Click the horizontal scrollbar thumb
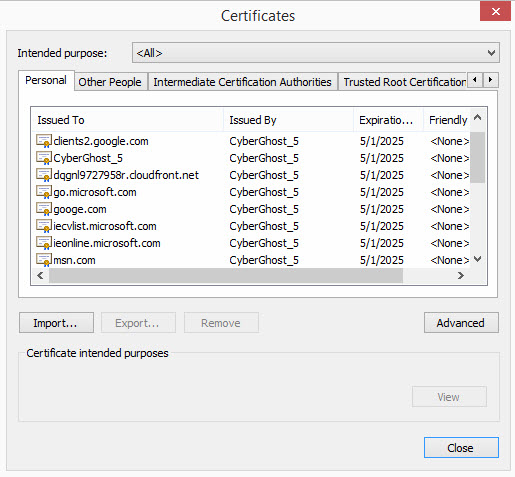Image resolution: width=515 pixels, height=477 pixels. coord(226,275)
